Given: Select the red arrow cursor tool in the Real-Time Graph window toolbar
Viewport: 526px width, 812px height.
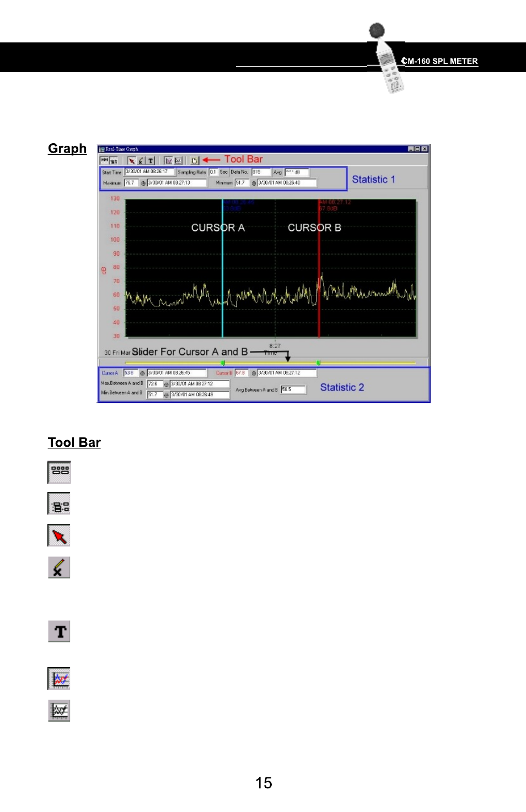Looking at the screenshot, I should pyautogui.click(x=131, y=161).
